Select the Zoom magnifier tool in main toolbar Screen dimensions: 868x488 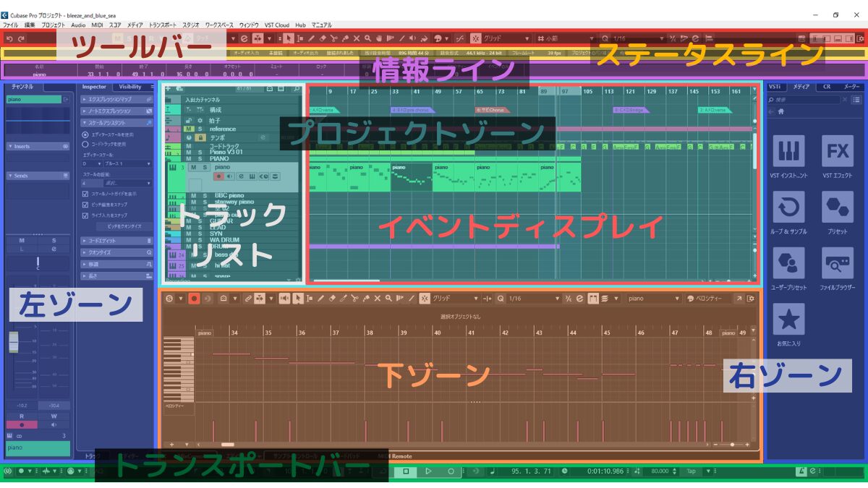(368, 38)
